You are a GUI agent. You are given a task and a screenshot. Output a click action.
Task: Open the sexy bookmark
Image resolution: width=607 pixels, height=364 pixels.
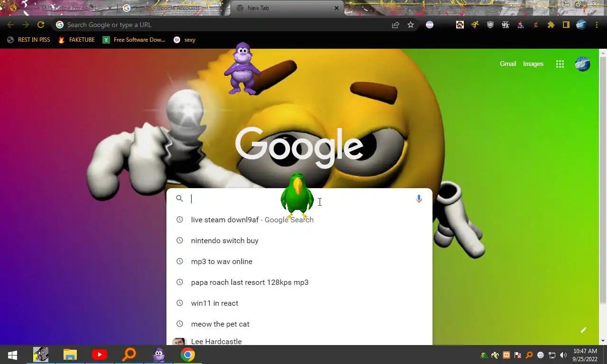(184, 40)
